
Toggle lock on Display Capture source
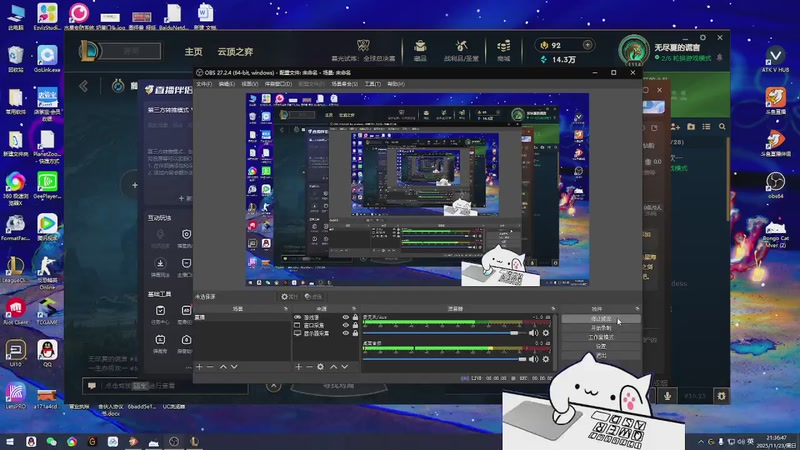355,333
